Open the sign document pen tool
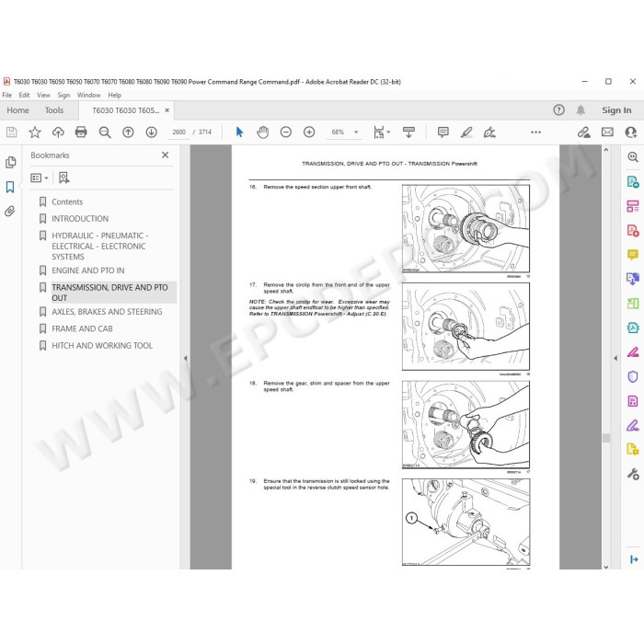Viewport: 644px width, 644px height. [489, 132]
